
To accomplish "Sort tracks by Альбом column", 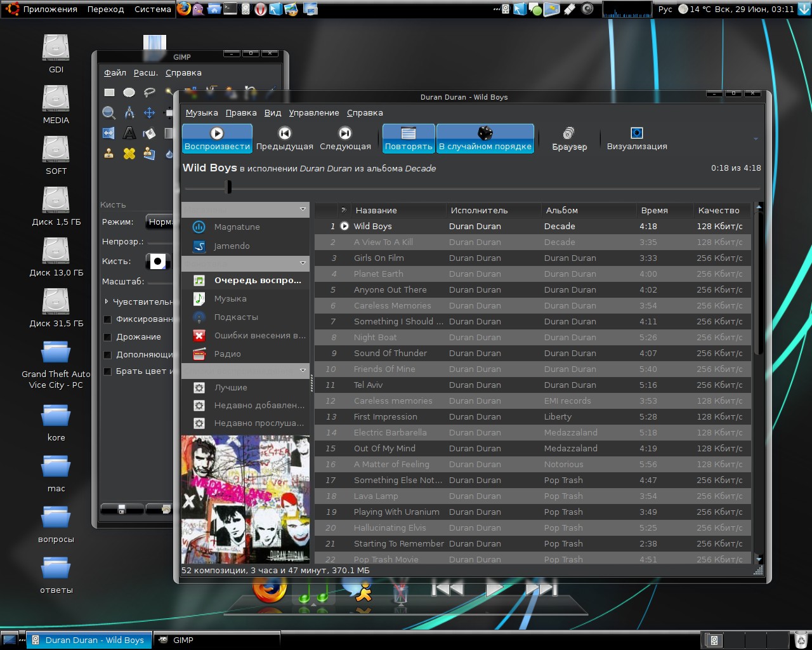I will [589, 210].
